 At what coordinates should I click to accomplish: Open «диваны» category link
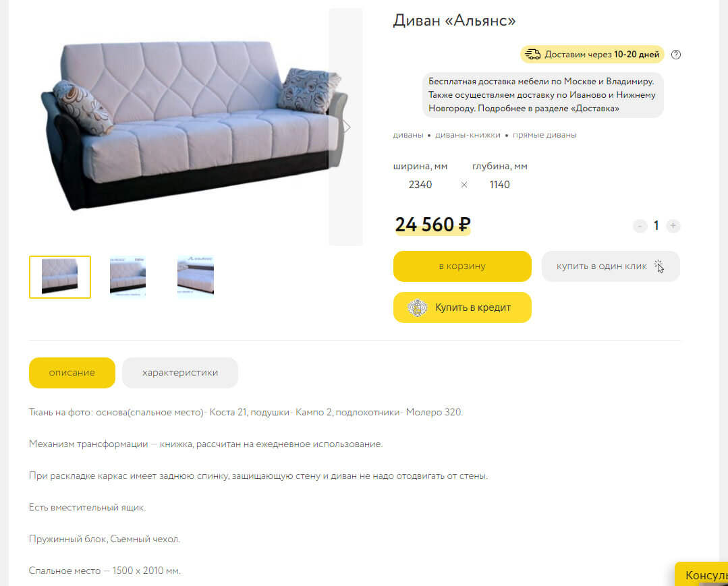(x=408, y=135)
